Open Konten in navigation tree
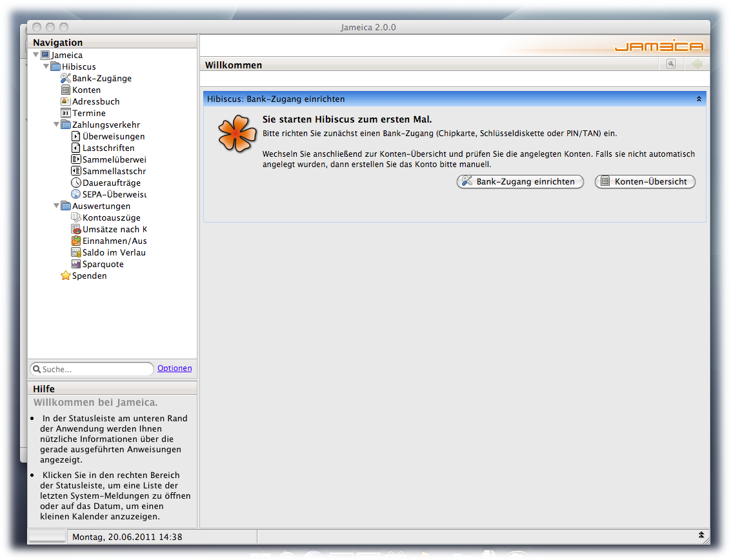The image size is (731, 560). [x=86, y=90]
